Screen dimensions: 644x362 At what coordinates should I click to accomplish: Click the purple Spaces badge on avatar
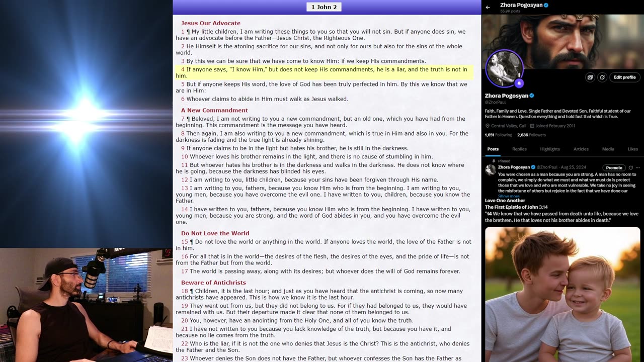pos(519,83)
